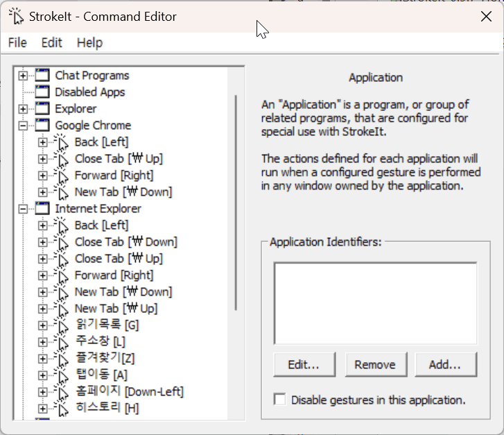Image resolution: width=504 pixels, height=435 pixels.
Task: Click gesture icon next to 홈페이지 [Down-Left]
Action: (x=61, y=392)
